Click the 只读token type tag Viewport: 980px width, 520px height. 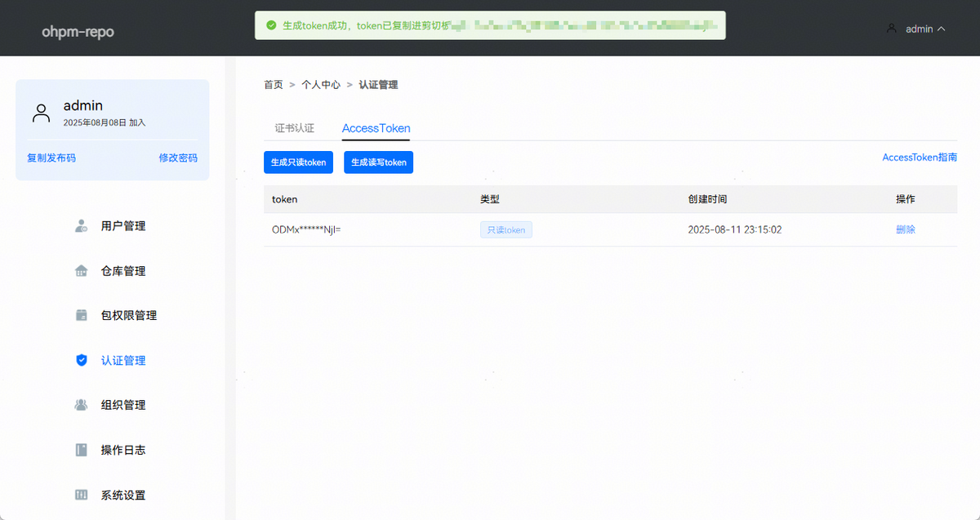(506, 230)
